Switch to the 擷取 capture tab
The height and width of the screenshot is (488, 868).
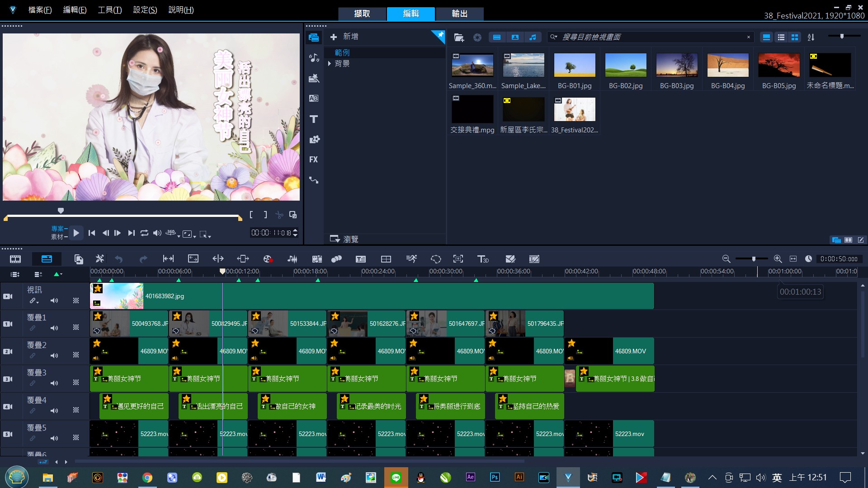(x=362, y=14)
